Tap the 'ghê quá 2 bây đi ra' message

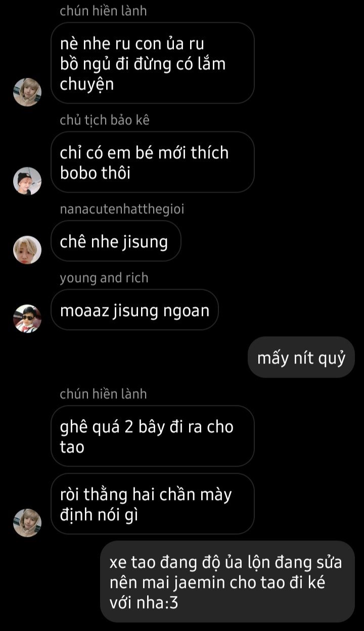[x=152, y=436]
